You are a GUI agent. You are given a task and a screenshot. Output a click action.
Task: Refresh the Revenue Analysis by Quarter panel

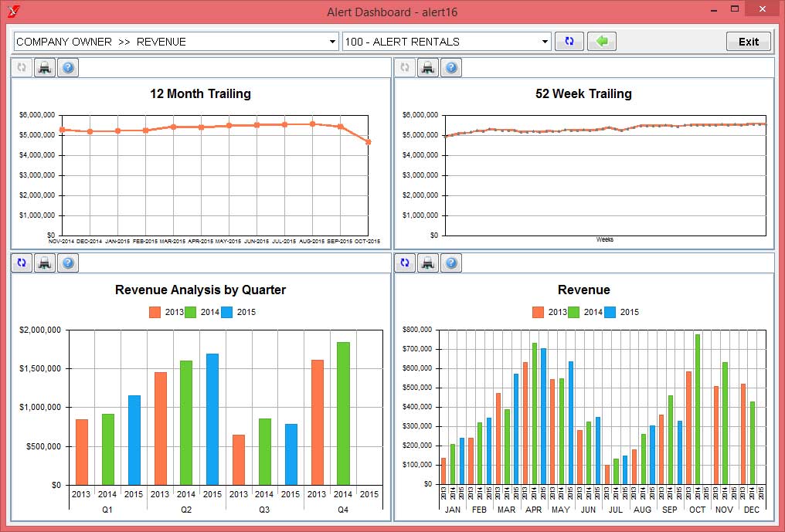tap(22, 263)
